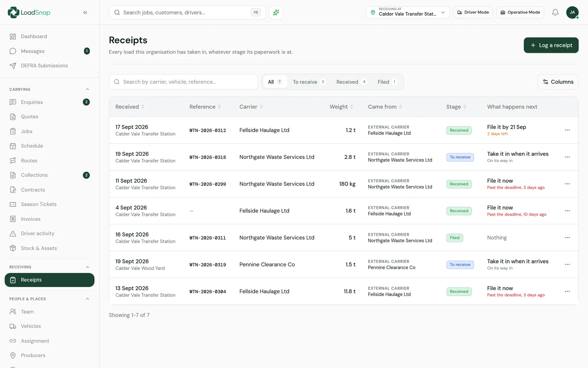The width and height of the screenshot is (588, 368).
Task: Sort table by Reference column
Action: 205,107
